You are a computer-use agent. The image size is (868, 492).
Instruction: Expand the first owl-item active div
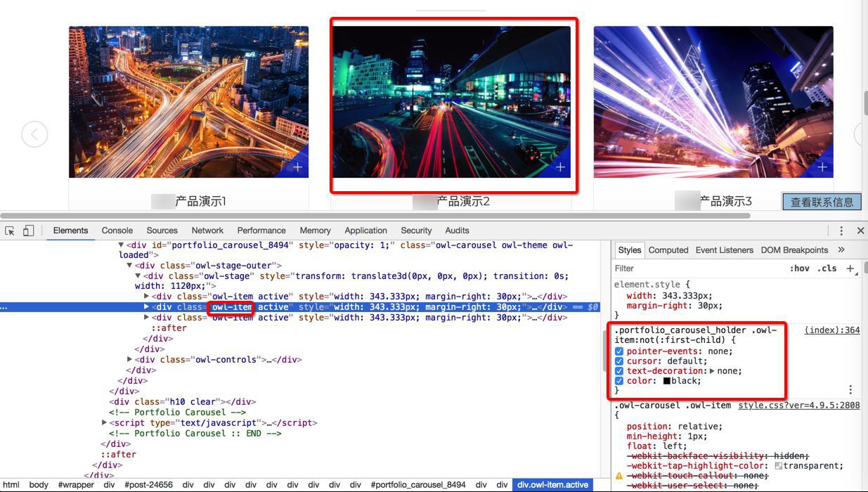point(146,297)
